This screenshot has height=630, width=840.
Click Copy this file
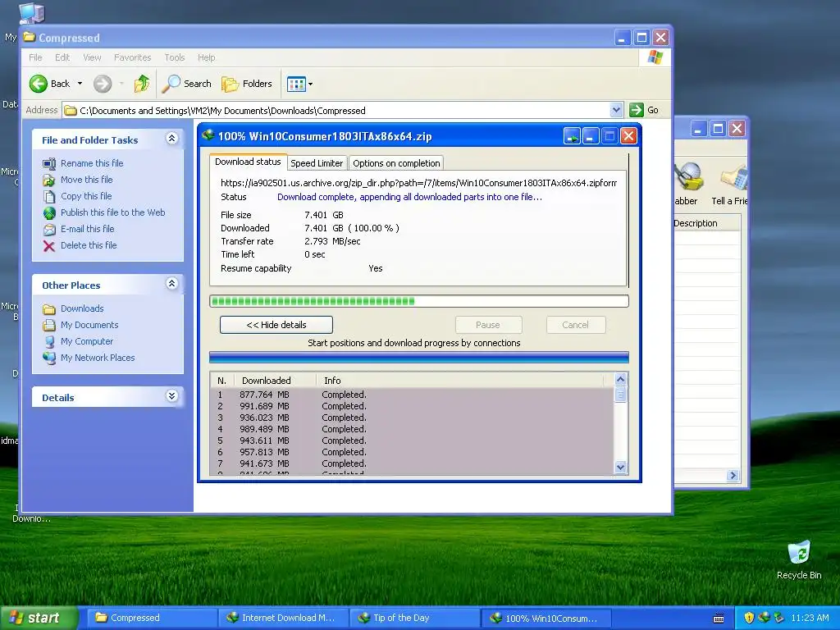[86, 196]
